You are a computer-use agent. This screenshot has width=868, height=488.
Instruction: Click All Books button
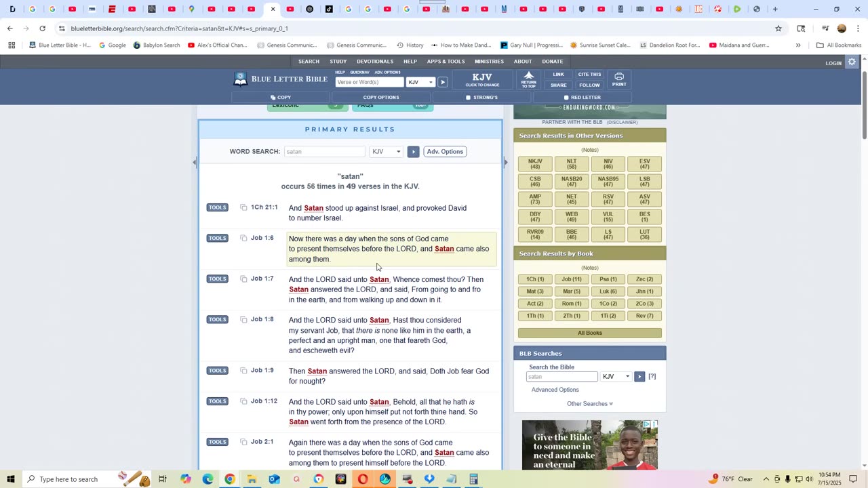(590, 333)
